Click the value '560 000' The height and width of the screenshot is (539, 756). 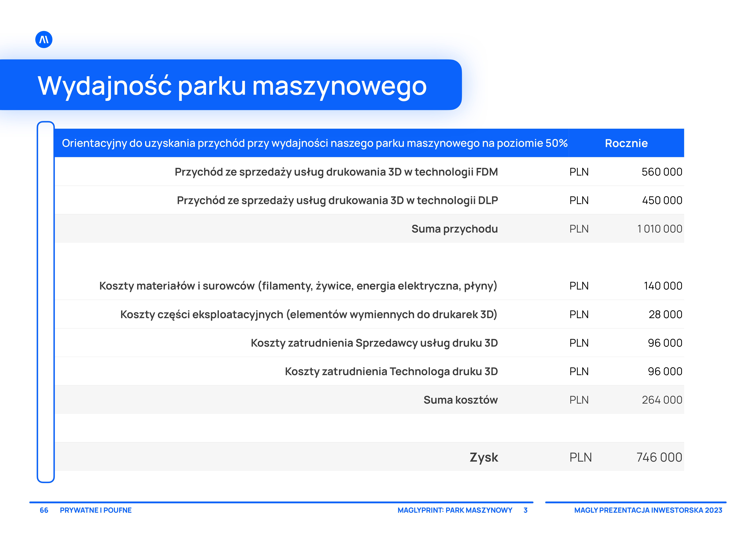pos(662,172)
